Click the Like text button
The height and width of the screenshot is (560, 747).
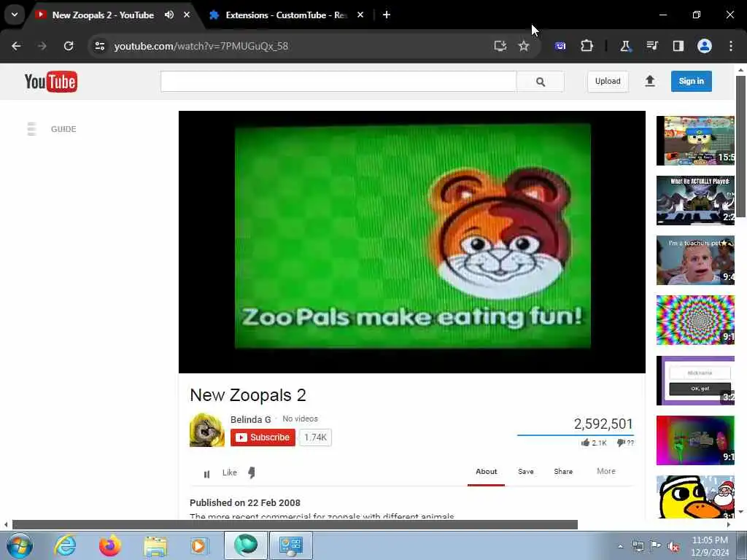pos(230,472)
